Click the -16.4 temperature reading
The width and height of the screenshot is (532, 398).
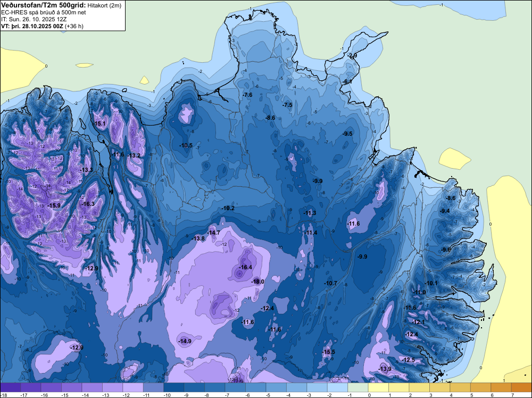[246, 267]
